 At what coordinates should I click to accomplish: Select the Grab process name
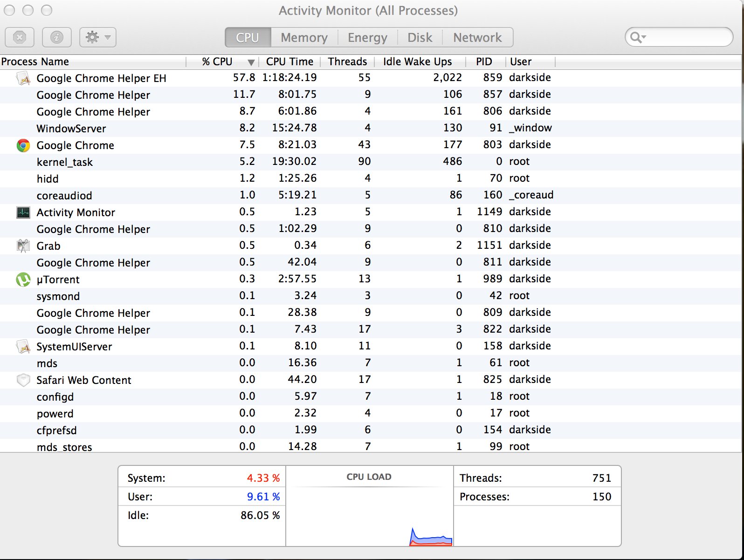click(x=48, y=246)
